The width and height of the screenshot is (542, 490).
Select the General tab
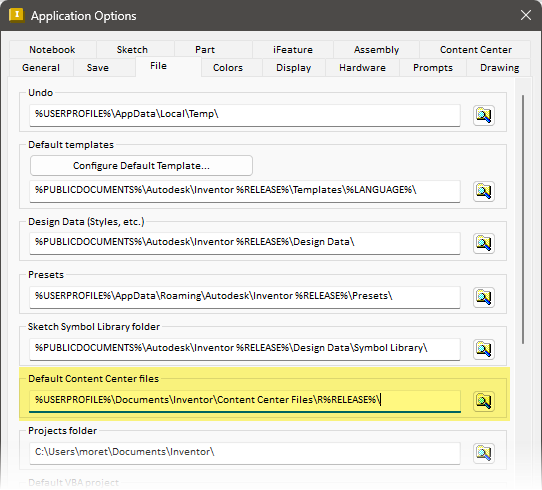(x=41, y=67)
